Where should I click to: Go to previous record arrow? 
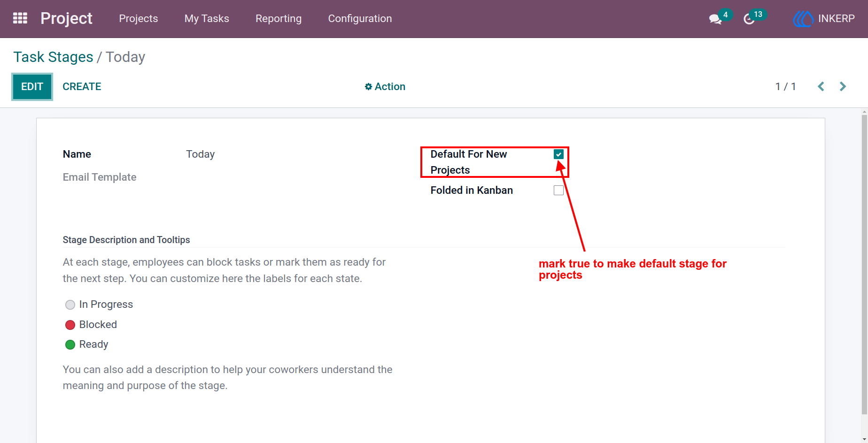(821, 86)
